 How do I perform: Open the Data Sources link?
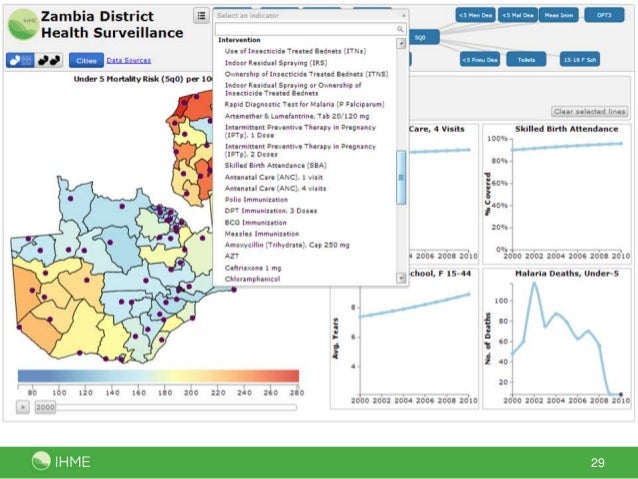pyautogui.click(x=128, y=61)
